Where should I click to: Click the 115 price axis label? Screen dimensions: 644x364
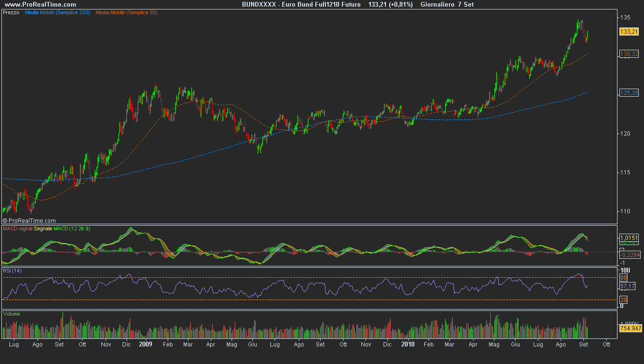tap(625, 173)
